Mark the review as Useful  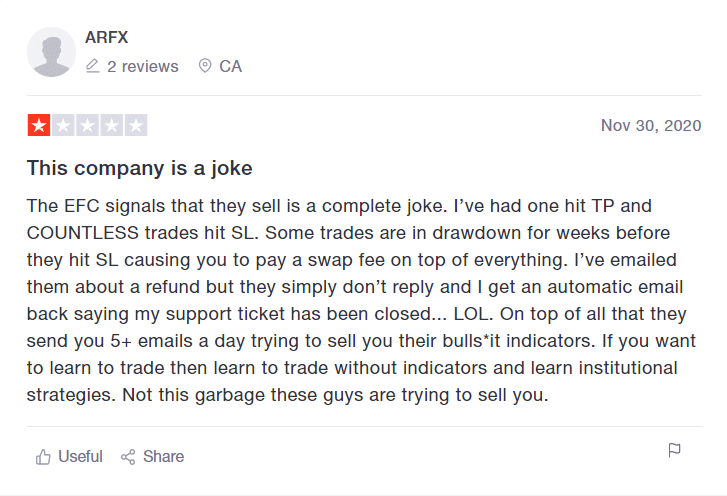click(x=69, y=457)
